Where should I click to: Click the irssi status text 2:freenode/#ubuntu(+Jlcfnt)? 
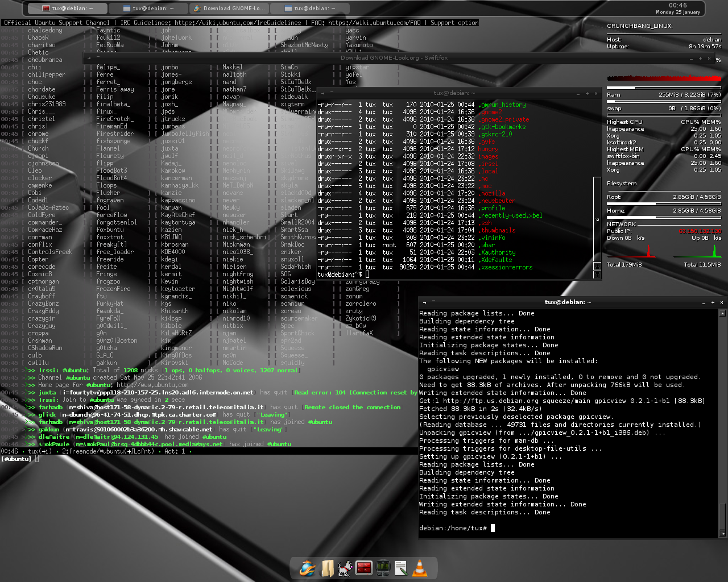tap(108, 451)
